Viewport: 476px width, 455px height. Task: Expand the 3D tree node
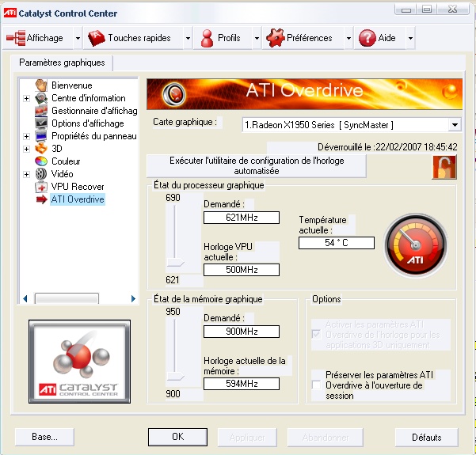(26, 149)
